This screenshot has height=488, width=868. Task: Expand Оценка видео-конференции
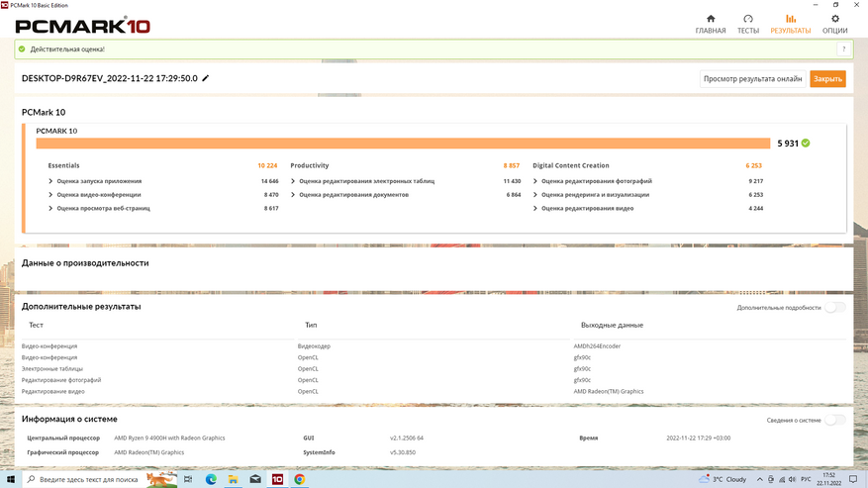[x=50, y=195]
